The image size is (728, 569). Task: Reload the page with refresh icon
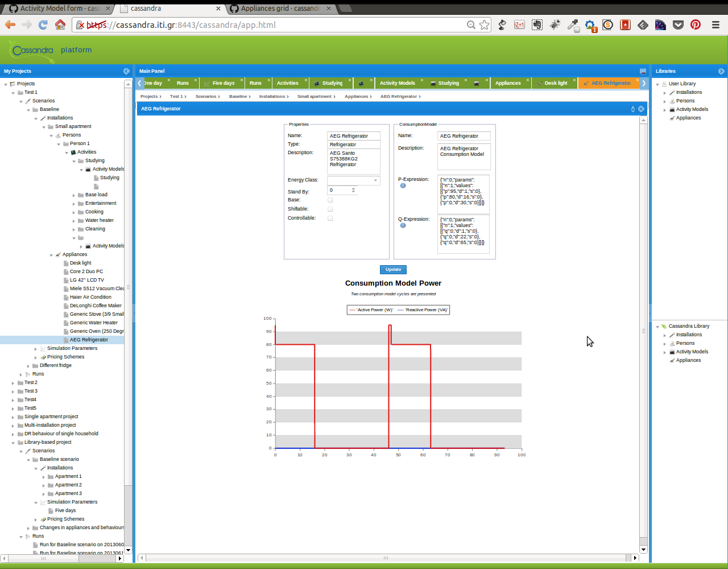tap(43, 24)
